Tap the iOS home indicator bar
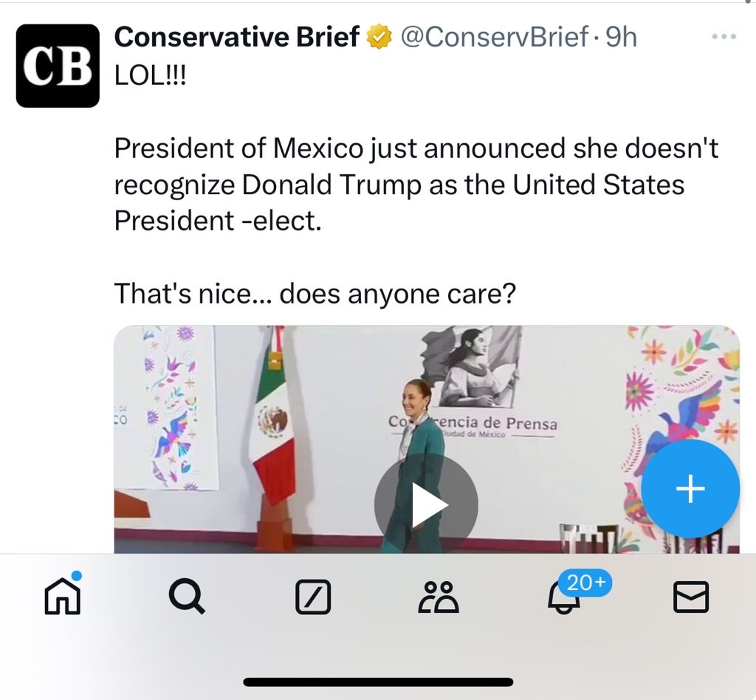The height and width of the screenshot is (700, 756). point(378,682)
